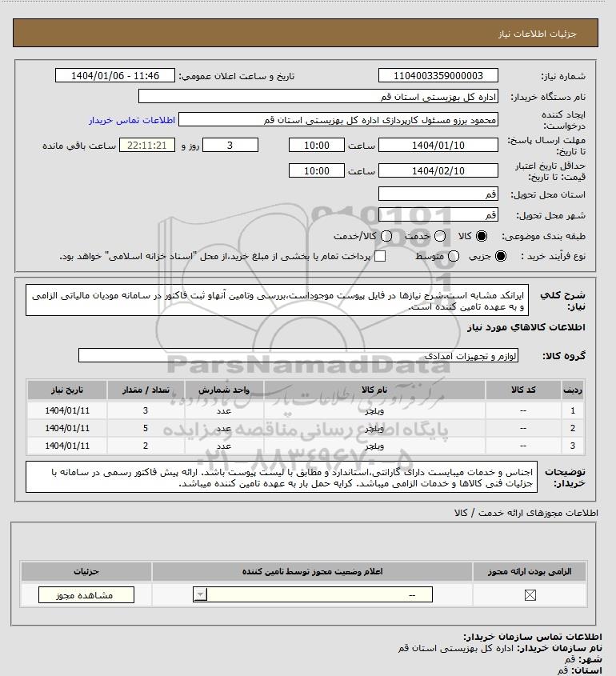The width and height of the screenshot is (616, 676).
Task: Click the response deadline date 1404/01/10
Action: (438, 146)
